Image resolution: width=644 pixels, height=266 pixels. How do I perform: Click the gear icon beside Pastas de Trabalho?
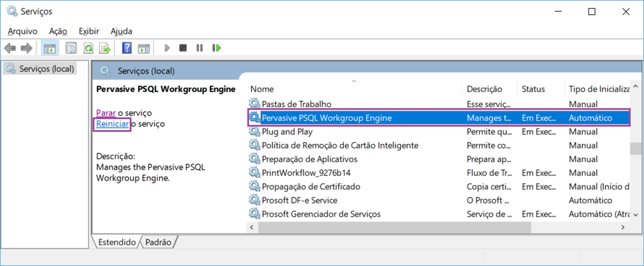[x=254, y=104]
